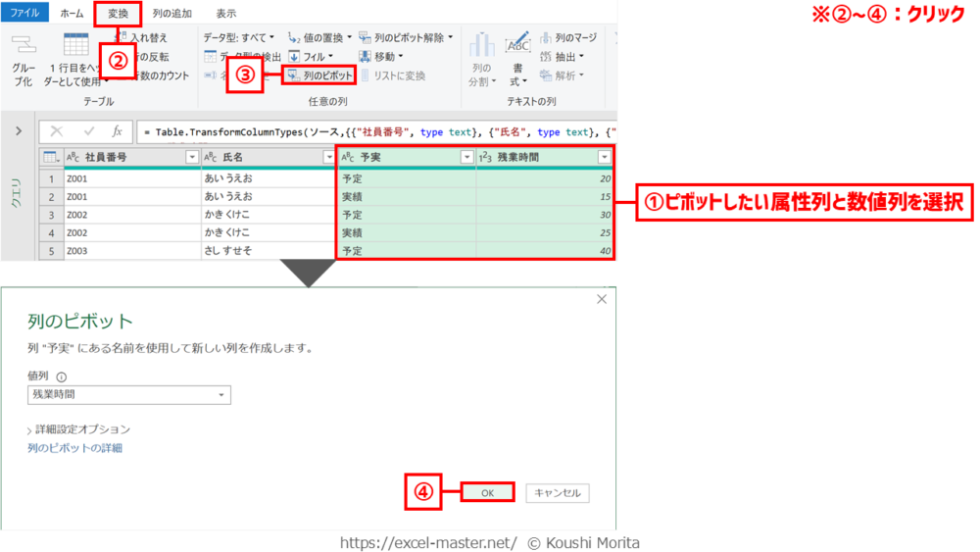Click the 書式 (Format) ABC icon
The height and width of the screenshot is (552, 980).
click(517, 46)
